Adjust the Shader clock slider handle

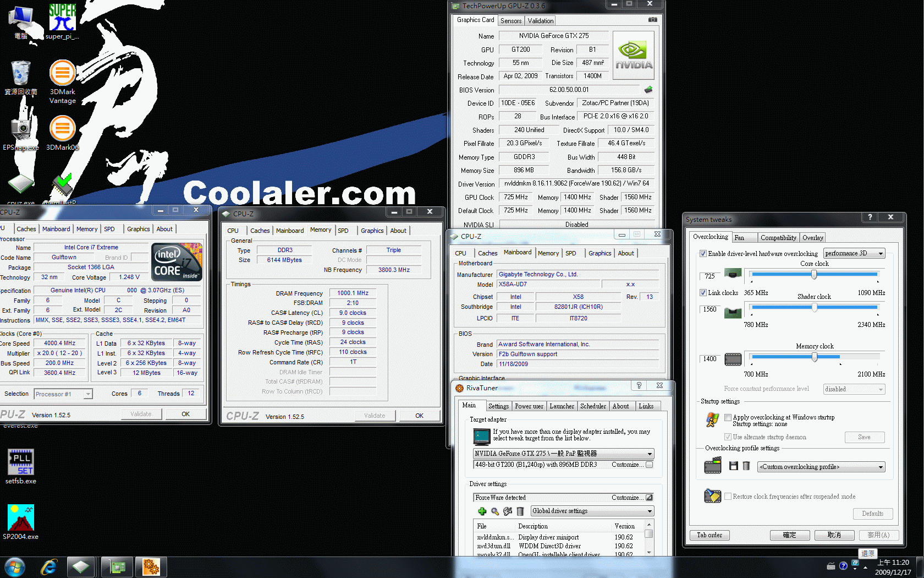pos(814,307)
